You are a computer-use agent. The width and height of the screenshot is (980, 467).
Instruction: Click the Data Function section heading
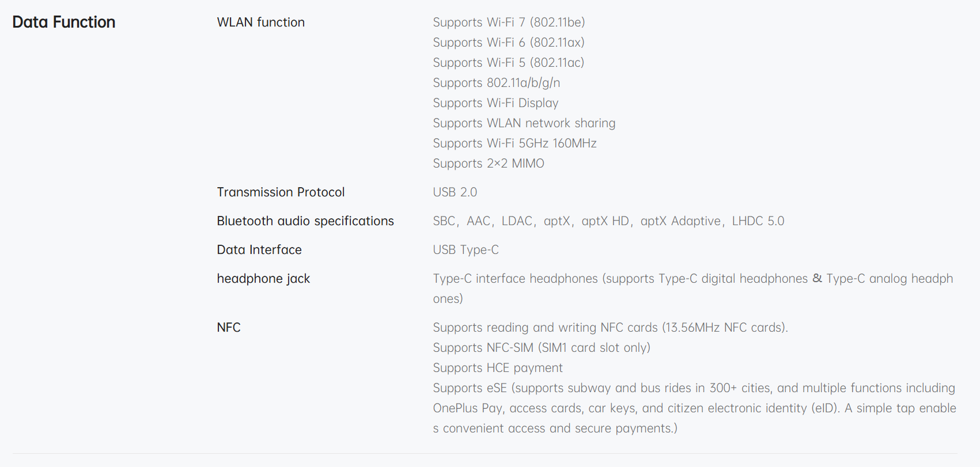(64, 22)
